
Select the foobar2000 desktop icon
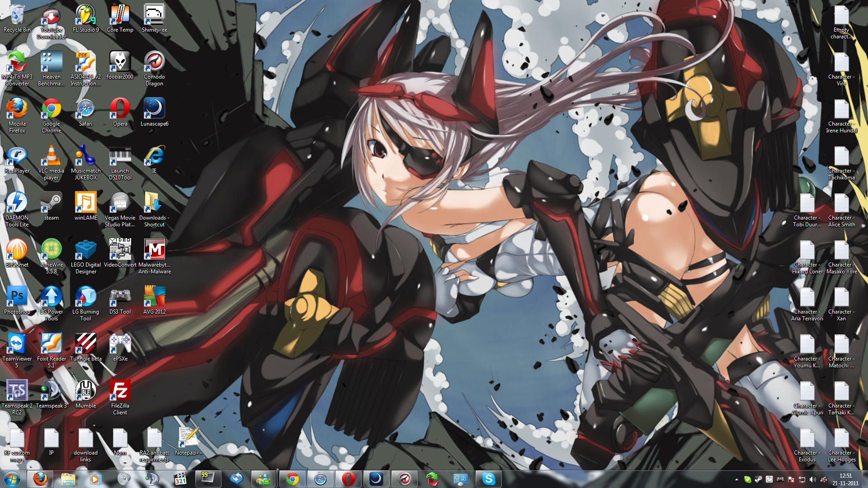[120, 66]
